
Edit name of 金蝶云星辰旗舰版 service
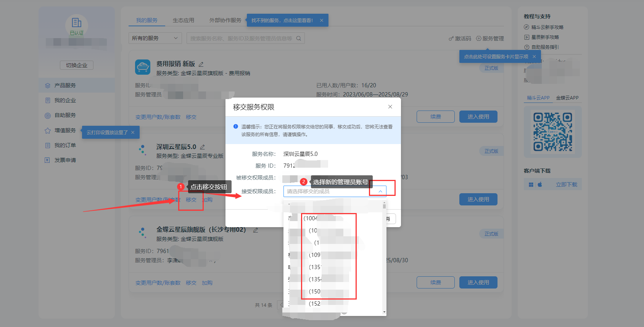pos(256,230)
